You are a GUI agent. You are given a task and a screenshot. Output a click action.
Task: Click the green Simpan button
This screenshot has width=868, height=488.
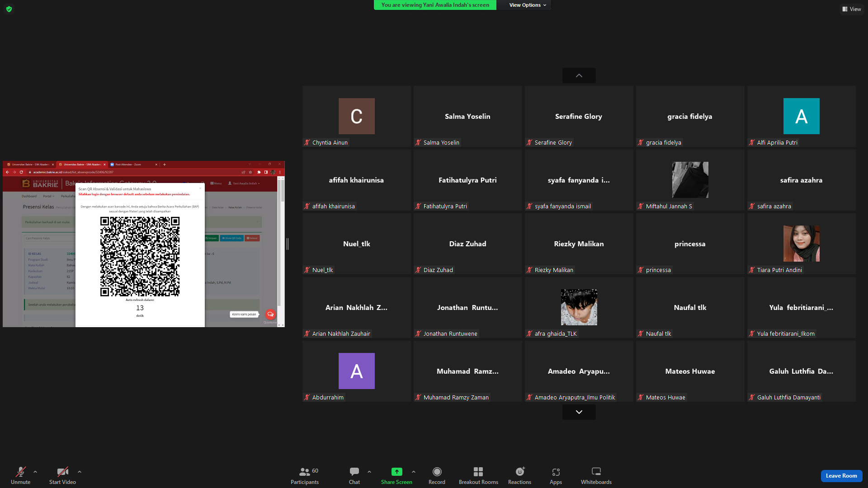[x=211, y=238]
